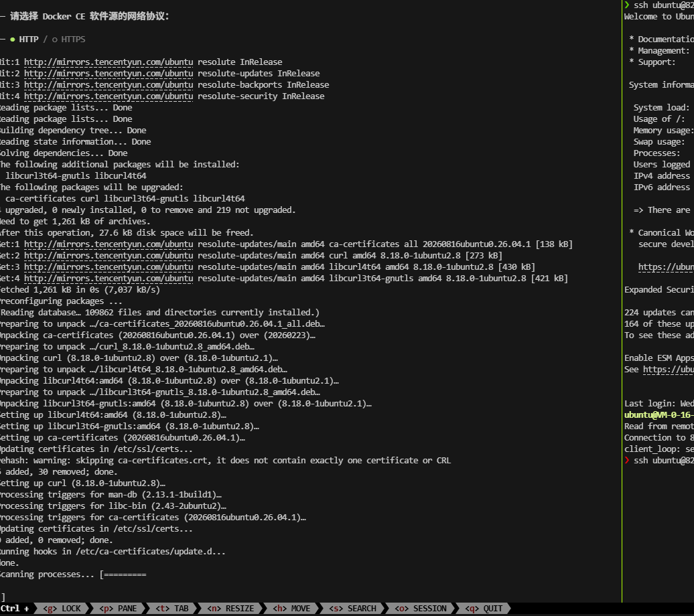Open mirror URL on the ca-certificates download line
Image resolution: width=694 pixels, height=616 pixels.
[109, 244]
